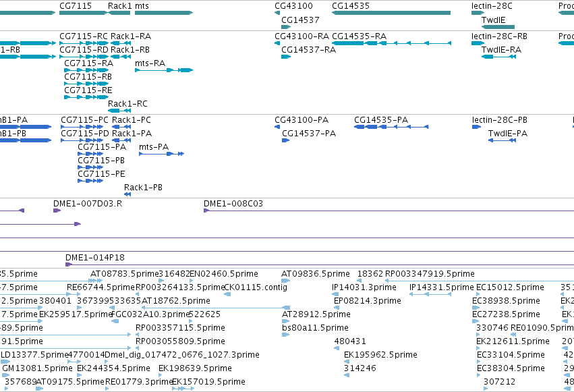574x392 pixels.
Task: Select EST IP14031.3prime
Action: (x=364, y=287)
